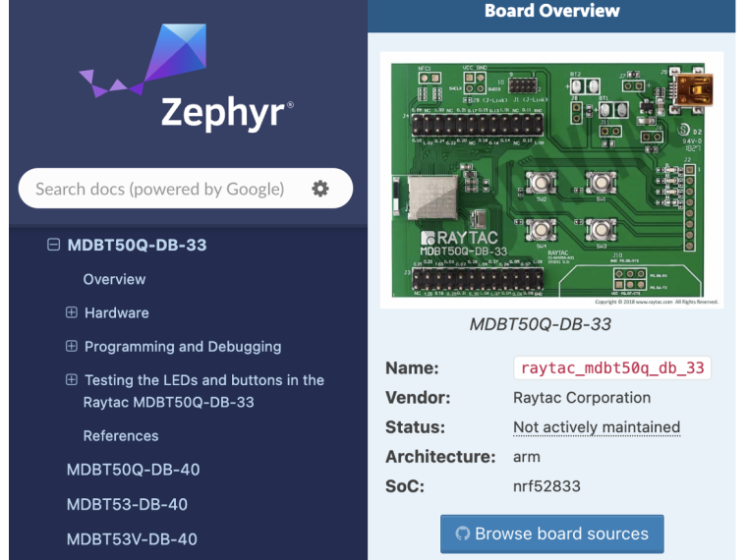This screenshot has width=747, height=560.
Task: Click the Browse board sources button
Action: [x=551, y=534]
